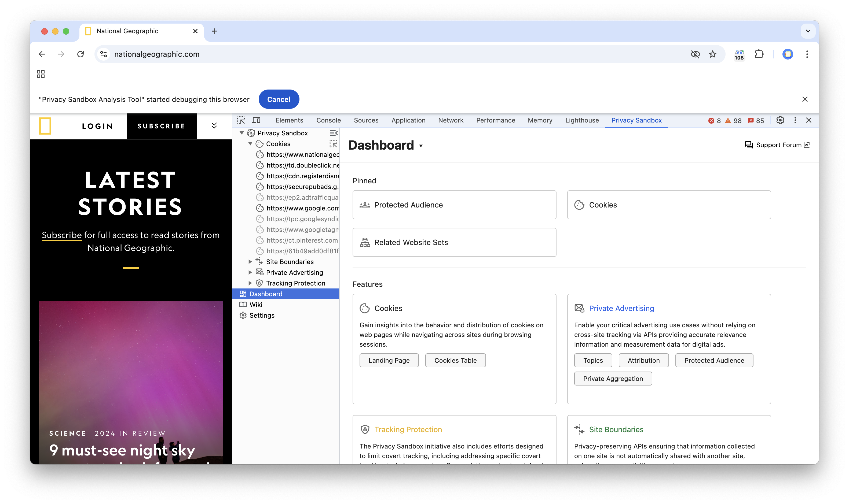Click the Private Aggregation button
This screenshot has height=504, width=849.
[x=613, y=379]
